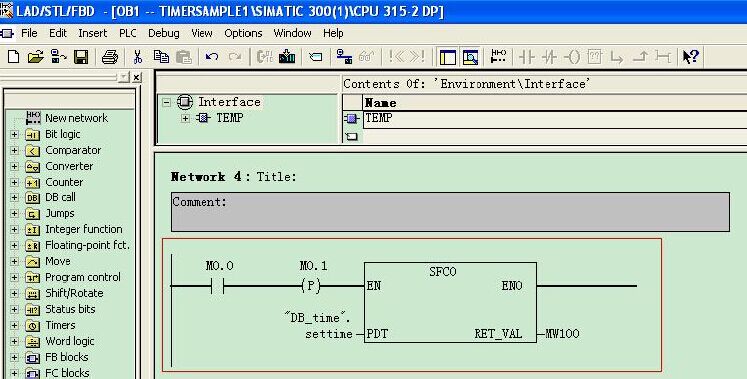Open the View menu

click(x=202, y=33)
